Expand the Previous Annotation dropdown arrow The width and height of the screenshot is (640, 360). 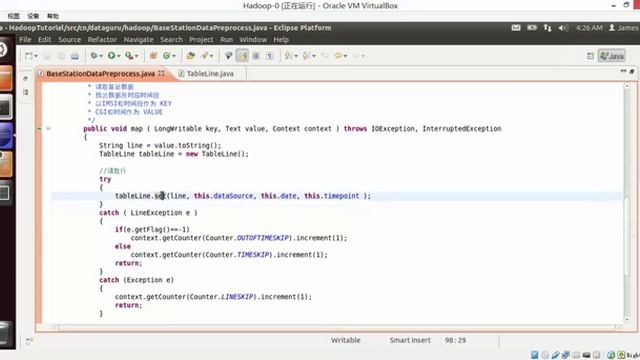click(314, 56)
